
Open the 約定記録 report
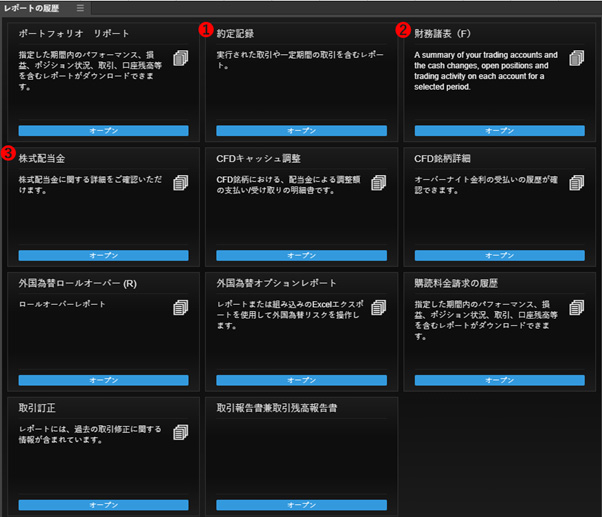(301, 130)
